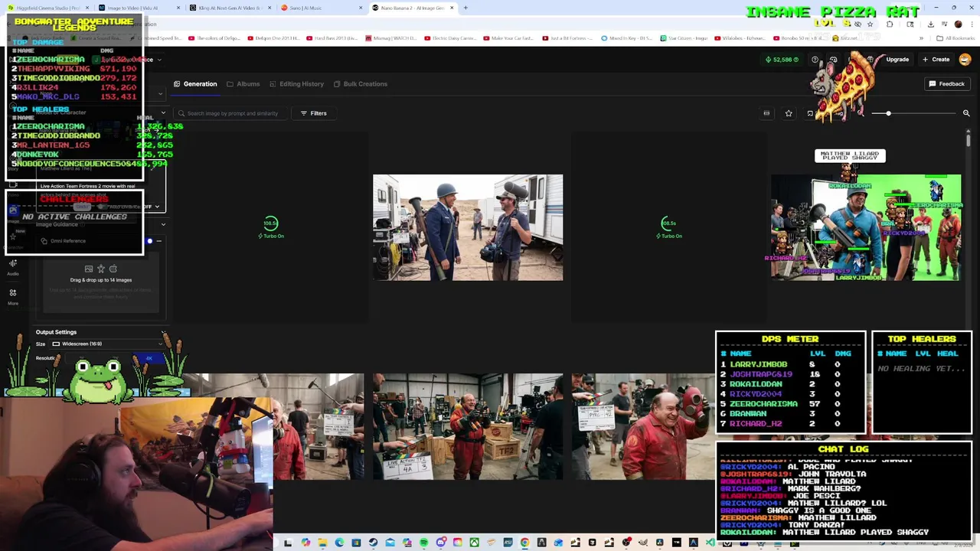
Task: Open Visual Studio Code from the taskbar
Action: coord(710,543)
